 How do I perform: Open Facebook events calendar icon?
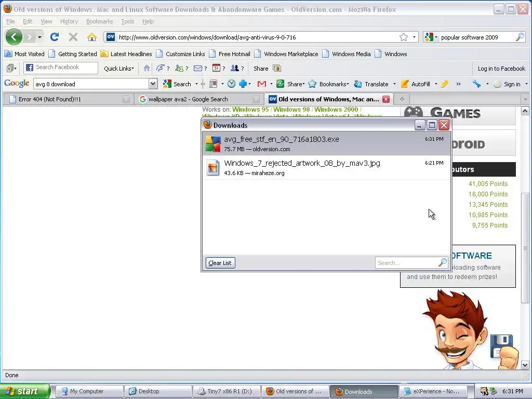click(216, 68)
